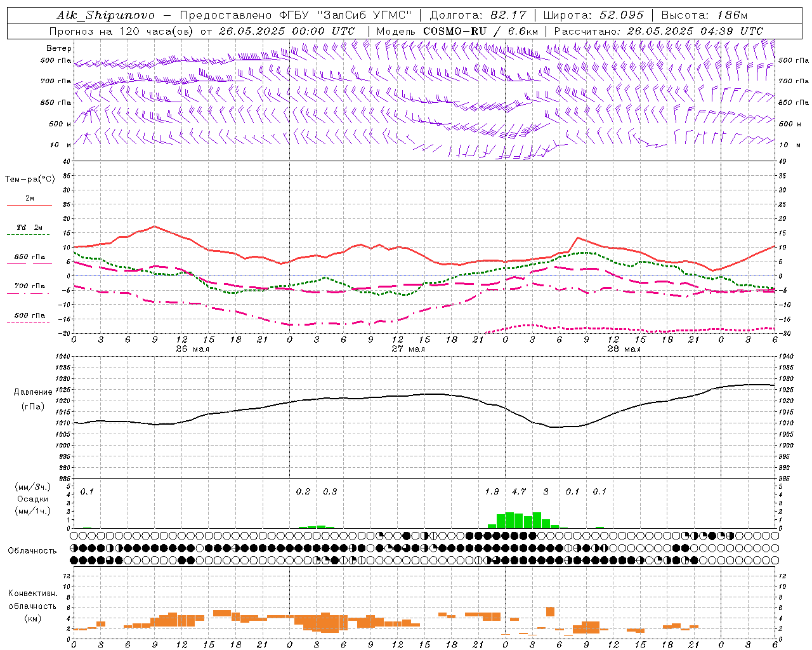The image size is (812, 650).
Task: Click the Прогноз на 120 часа(ов) text
Action: tap(122, 31)
